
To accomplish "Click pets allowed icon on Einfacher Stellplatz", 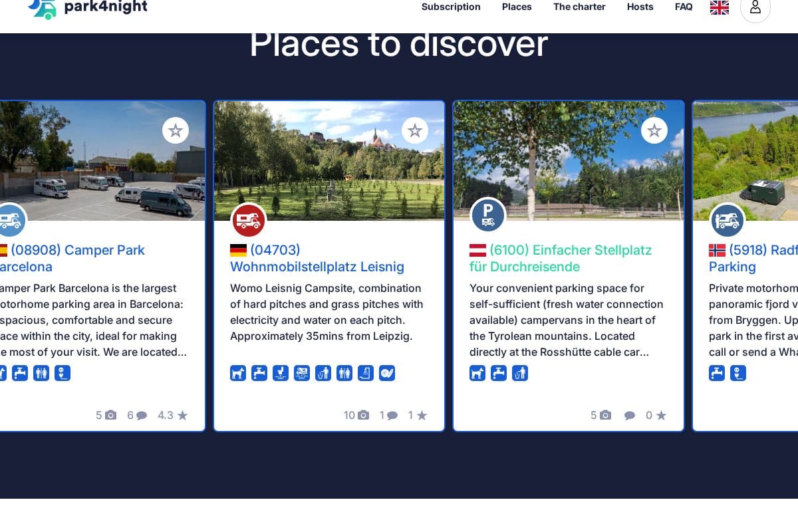I will (477, 373).
